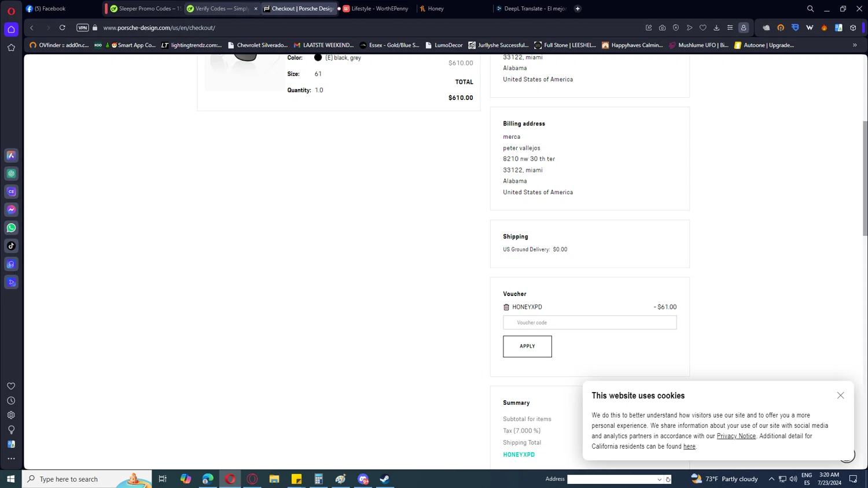Viewport: 868px width, 488px height.
Task: Open Steam from the taskbar
Action: coord(385,479)
